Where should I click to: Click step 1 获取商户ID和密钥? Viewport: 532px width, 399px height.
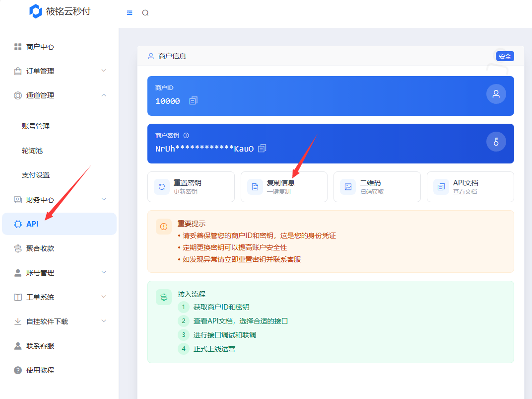pyautogui.click(x=221, y=307)
